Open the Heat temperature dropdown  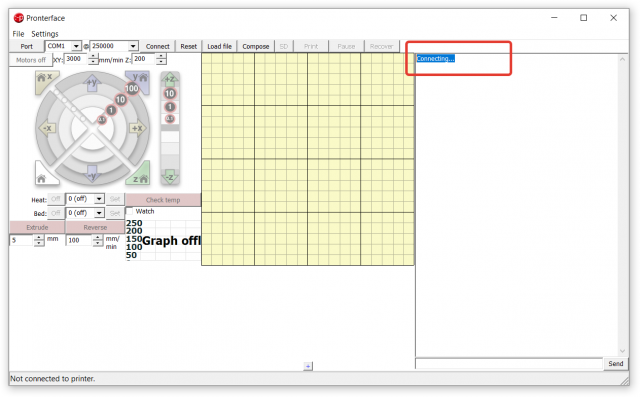tap(85, 199)
